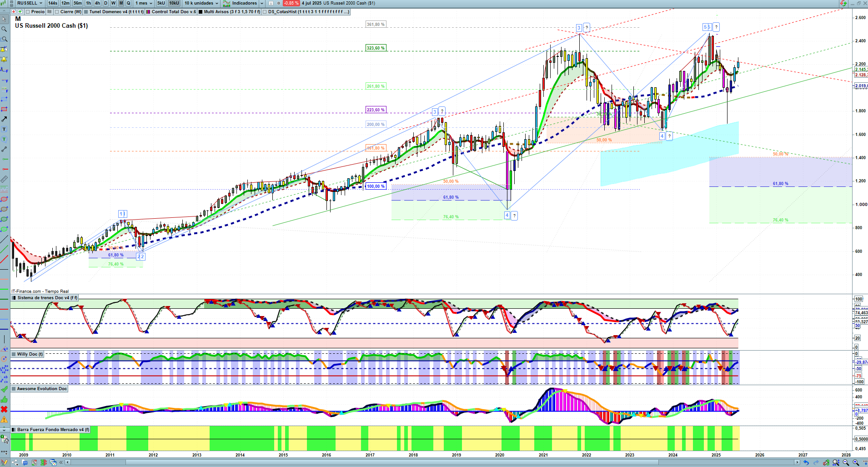
Task: Select the W weekly timeframe
Action: [114, 3]
